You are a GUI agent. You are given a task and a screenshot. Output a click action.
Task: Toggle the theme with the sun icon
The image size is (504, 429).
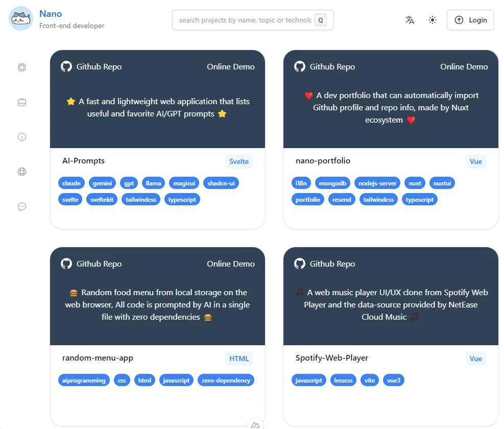point(433,20)
